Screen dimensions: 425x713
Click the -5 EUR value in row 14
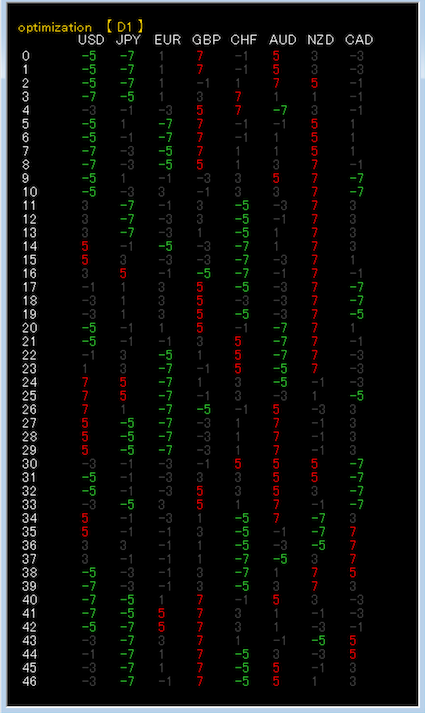click(165, 246)
